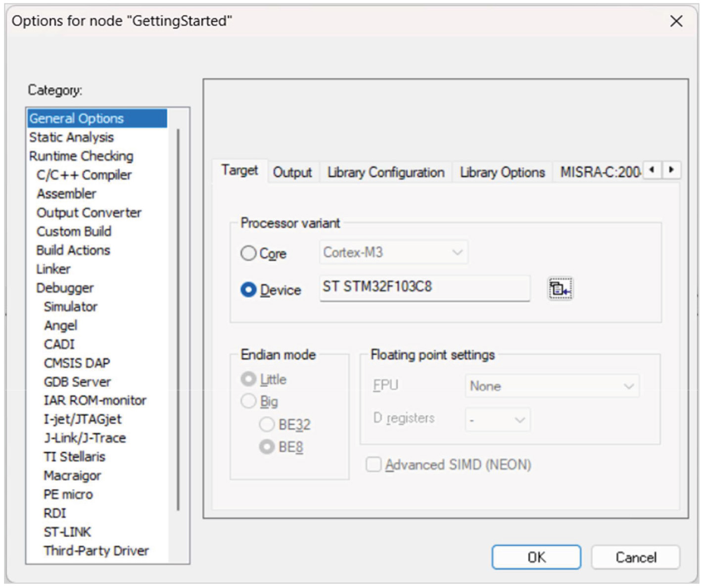Switch to the Output tab

coord(292,172)
